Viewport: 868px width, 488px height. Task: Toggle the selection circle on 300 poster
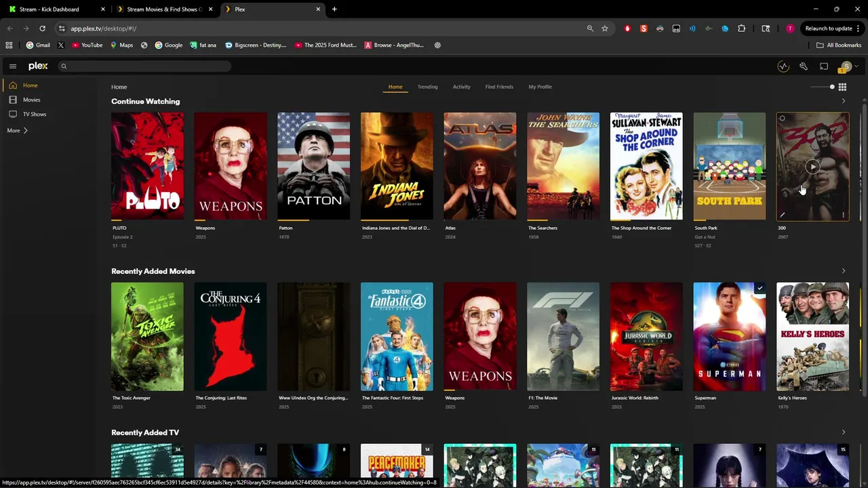pos(782,119)
